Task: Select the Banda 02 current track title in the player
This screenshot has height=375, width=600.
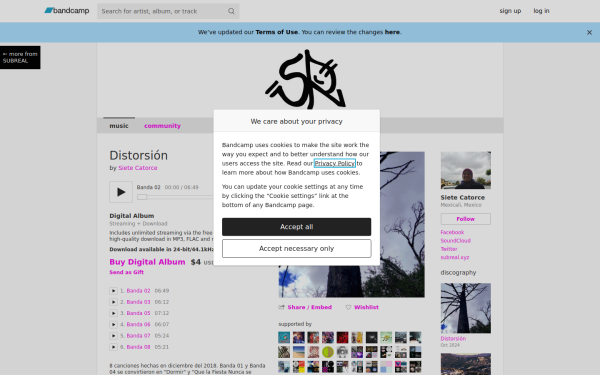Action: 148,187
